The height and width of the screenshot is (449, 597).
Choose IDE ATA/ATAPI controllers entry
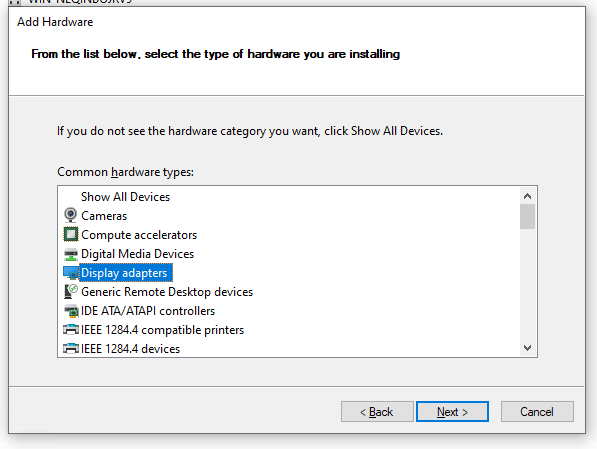[148, 311]
